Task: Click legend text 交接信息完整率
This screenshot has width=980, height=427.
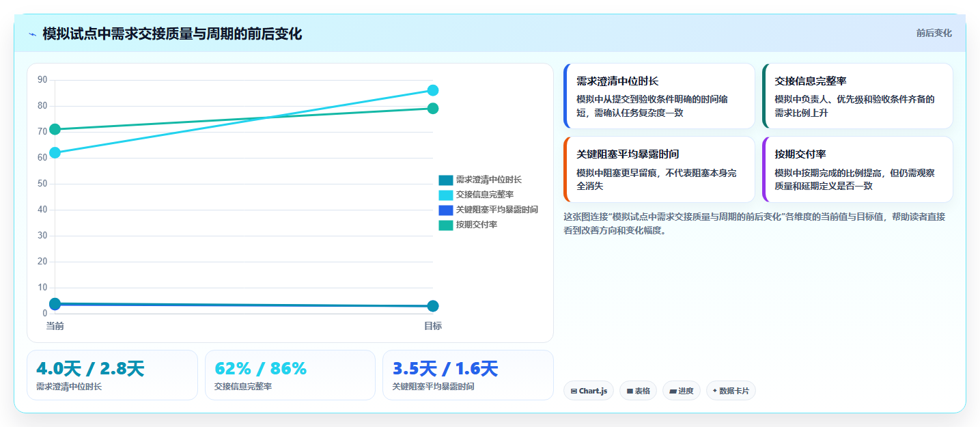Action: point(485,195)
